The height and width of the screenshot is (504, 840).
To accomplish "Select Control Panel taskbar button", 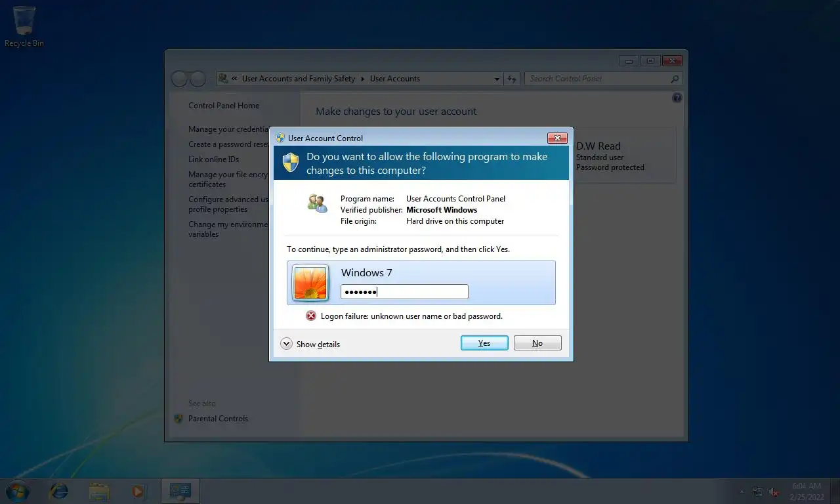I will [x=180, y=491].
